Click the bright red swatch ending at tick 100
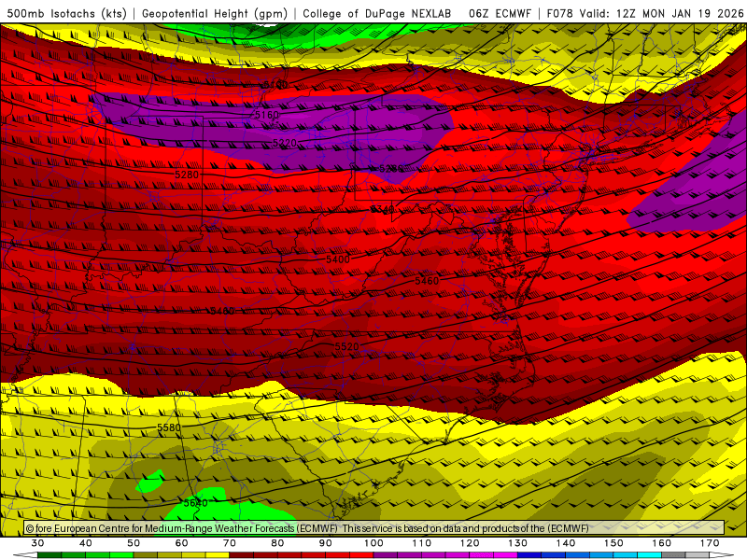Screen dimensions: 747x560 361,555
